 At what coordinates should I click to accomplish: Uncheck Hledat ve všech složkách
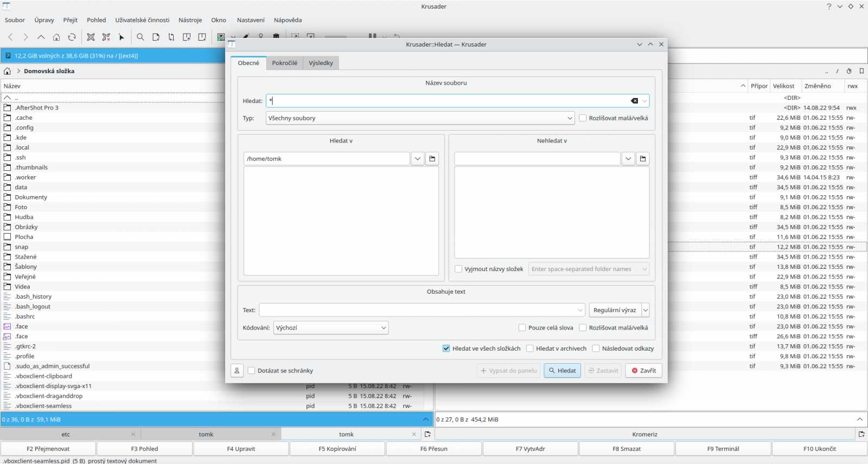(482, 349)
